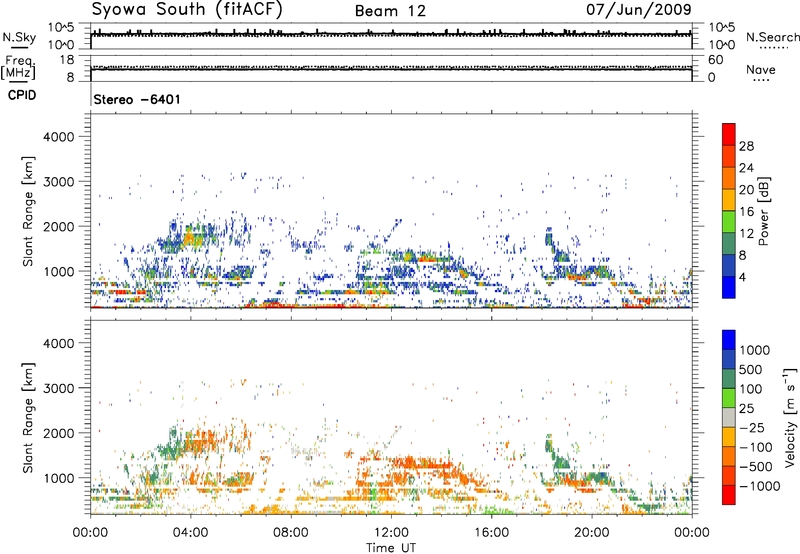This screenshot has height=554, width=800.
Task: Click the '-1000' tick on velocity scale
Action: [x=760, y=486]
